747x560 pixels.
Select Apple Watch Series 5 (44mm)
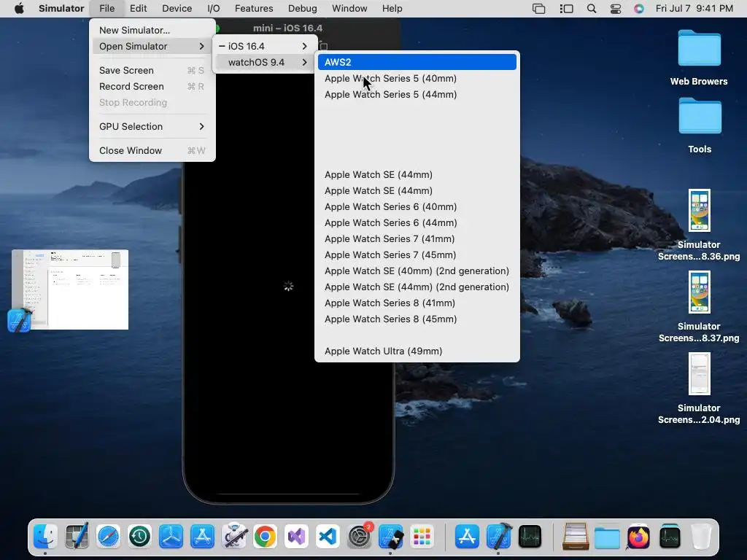(417, 94)
